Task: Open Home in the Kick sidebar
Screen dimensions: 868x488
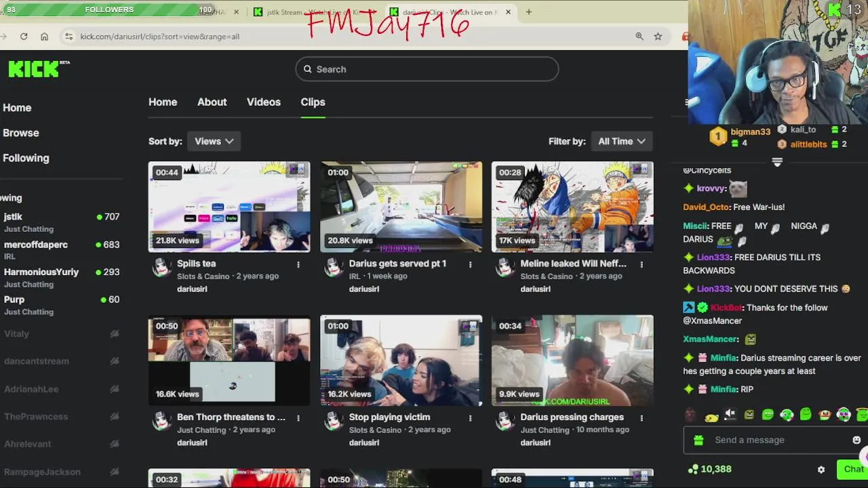Action: [x=17, y=108]
